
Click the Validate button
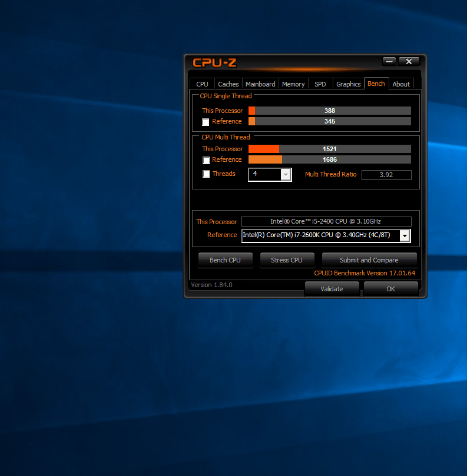332,289
